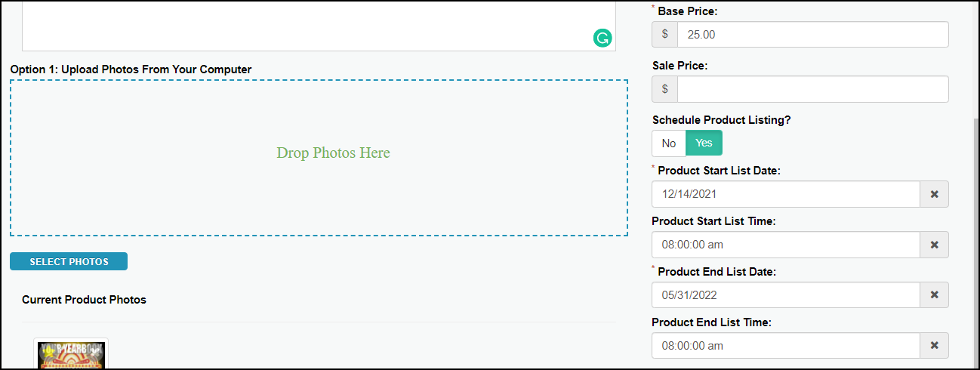Set Schedule Product Listing to No
This screenshot has width=980, height=370.
click(x=669, y=143)
